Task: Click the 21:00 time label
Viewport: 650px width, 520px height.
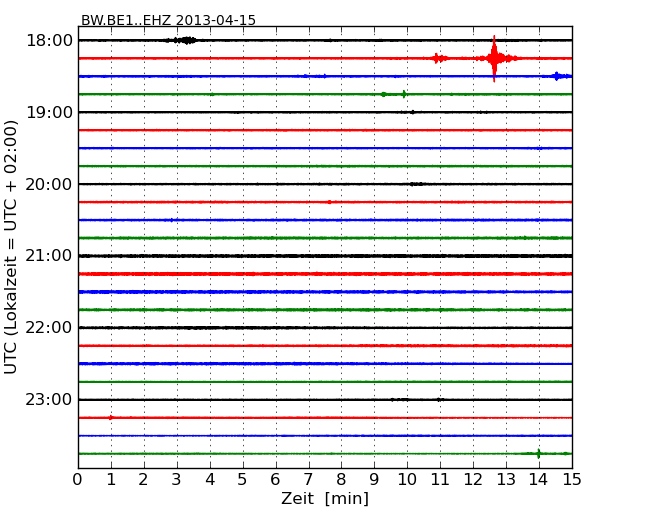Action: tap(49, 256)
